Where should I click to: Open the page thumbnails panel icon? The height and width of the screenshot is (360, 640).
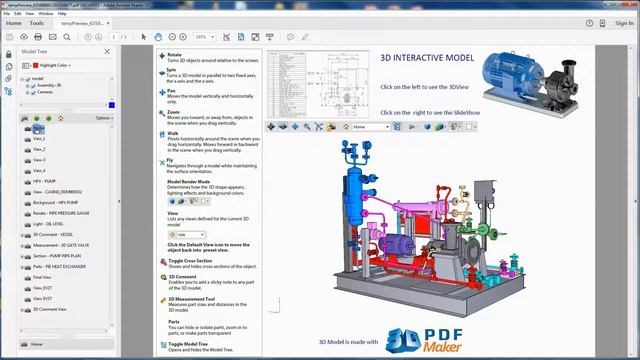pyautogui.click(x=9, y=67)
